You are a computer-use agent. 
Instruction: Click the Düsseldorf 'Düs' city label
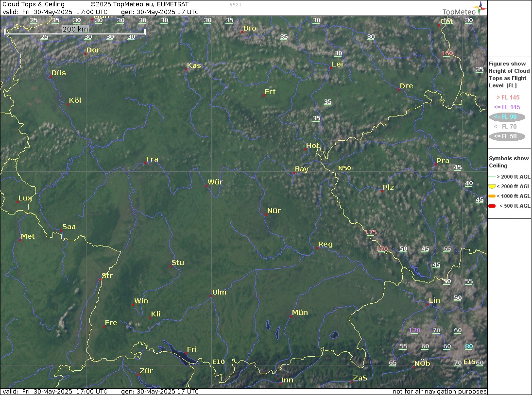coord(59,73)
